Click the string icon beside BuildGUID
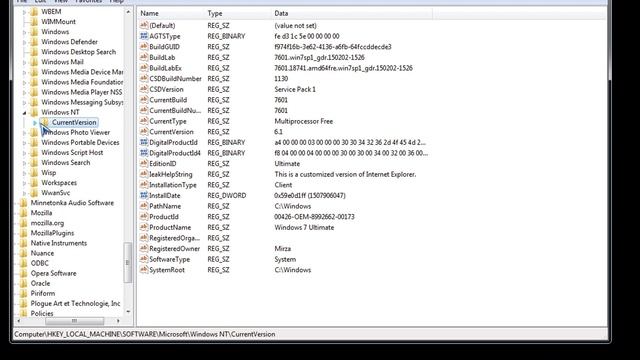 [144, 47]
